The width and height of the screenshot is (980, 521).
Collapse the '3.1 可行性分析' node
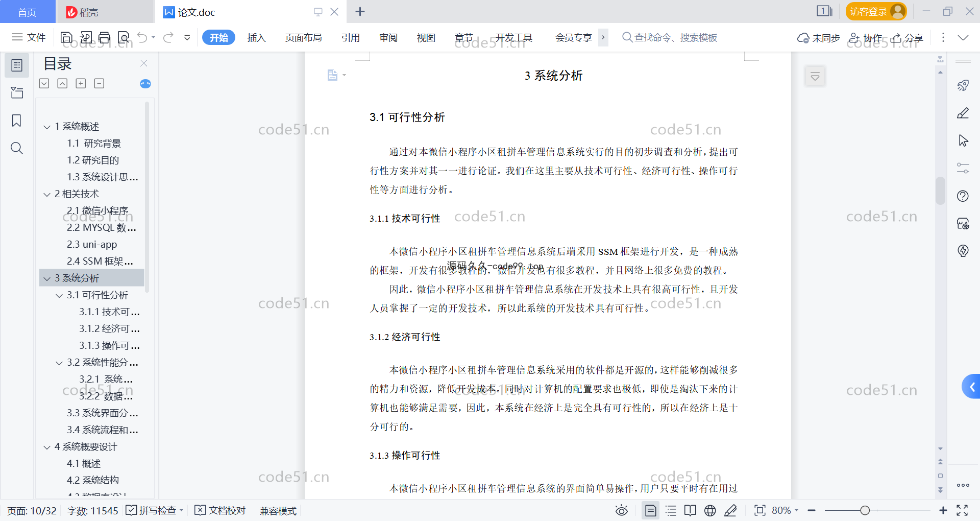click(59, 295)
